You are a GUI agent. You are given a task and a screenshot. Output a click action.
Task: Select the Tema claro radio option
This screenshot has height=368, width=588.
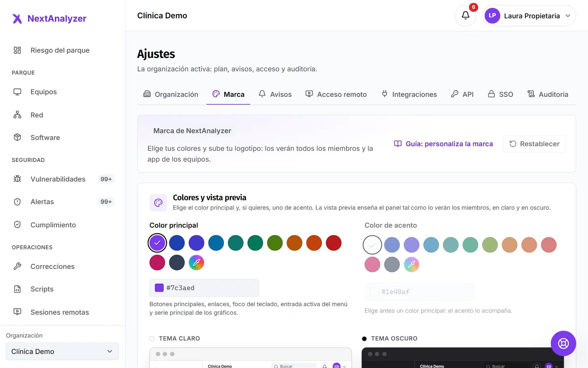coord(152,339)
